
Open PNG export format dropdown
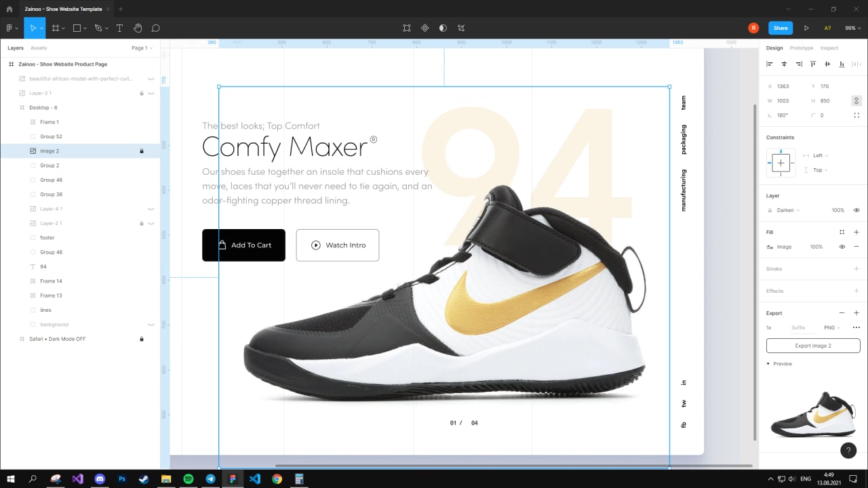pos(831,327)
